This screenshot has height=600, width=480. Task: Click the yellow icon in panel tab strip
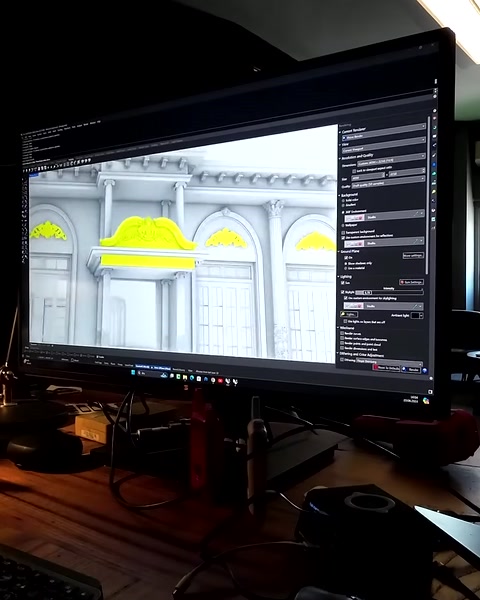pyautogui.click(x=434, y=192)
